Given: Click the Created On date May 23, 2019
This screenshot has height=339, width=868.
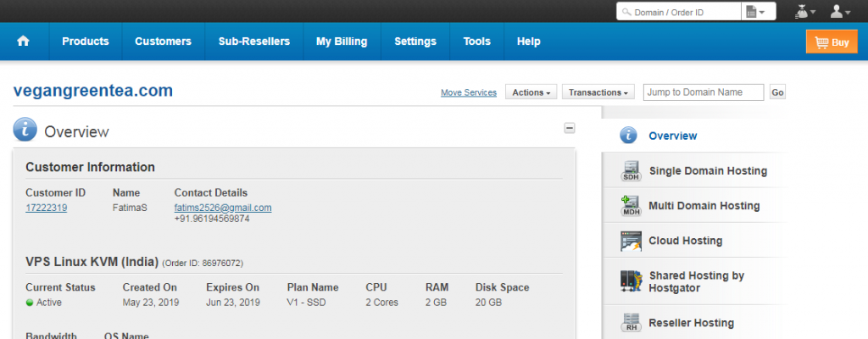Looking at the screenshot, I should click(x=151, y=303).
